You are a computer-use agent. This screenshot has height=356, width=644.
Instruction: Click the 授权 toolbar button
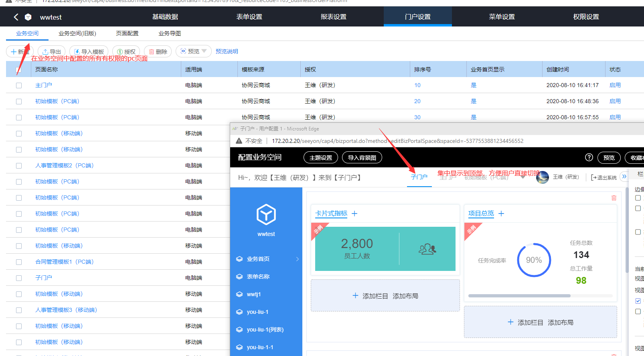(126, 52)
